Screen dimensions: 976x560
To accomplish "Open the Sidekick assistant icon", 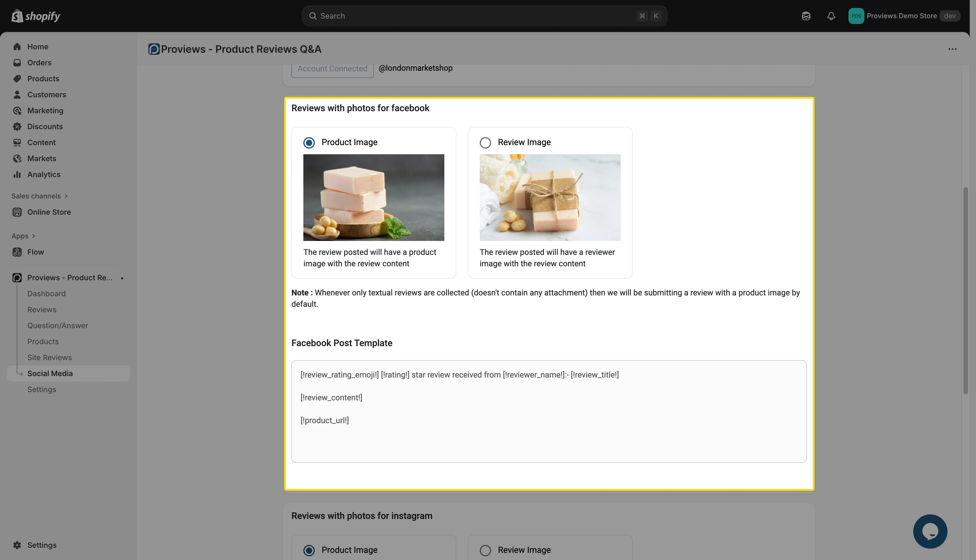I will (806, 16).
